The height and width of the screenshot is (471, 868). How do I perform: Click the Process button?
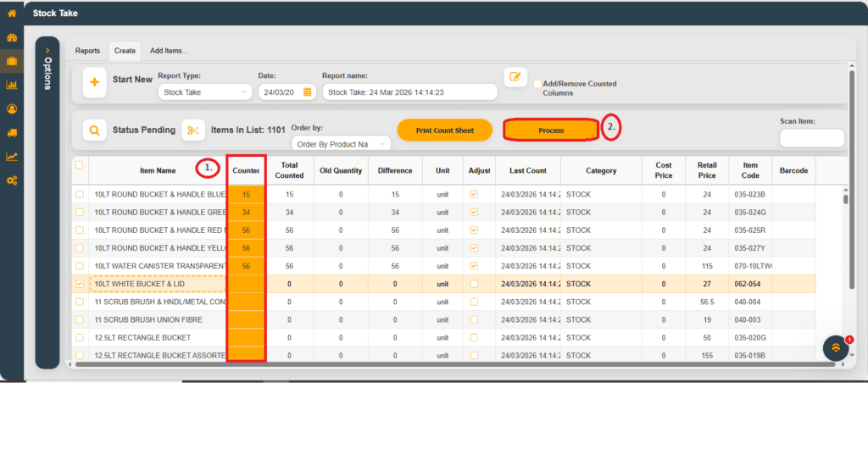(x=551, y=130)
